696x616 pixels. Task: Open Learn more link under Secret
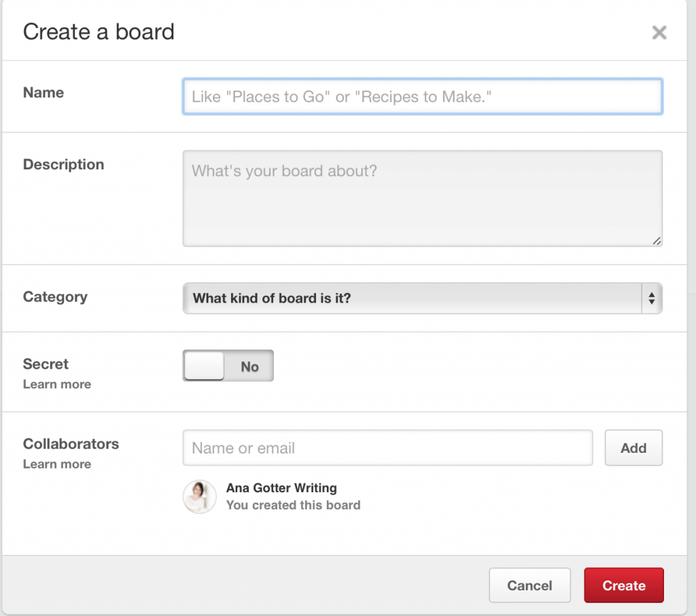57,384
